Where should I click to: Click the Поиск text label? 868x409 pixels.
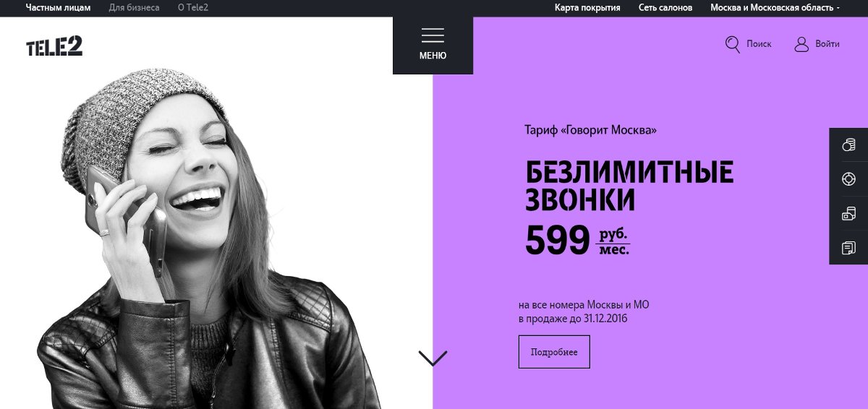pyautogui.click(x=759, y=44)
